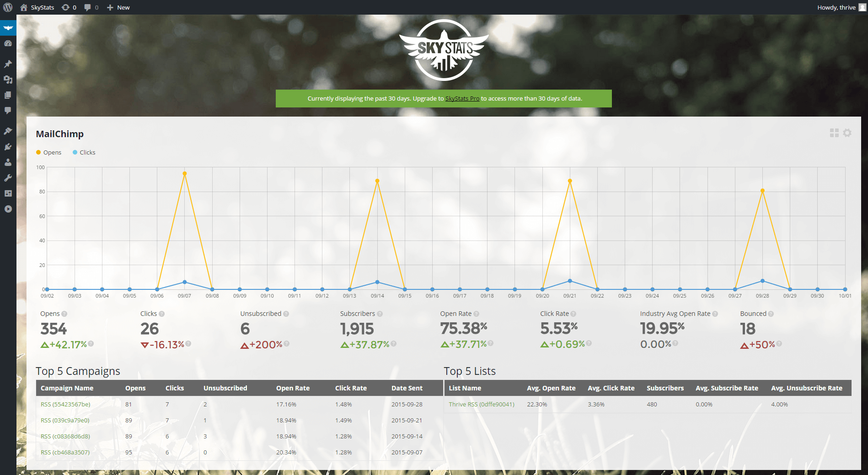Screen dimensions: 868x475
Task: Open campaign RSS (55423567be)
Action: pyautogui.click(x=65, y=405)
